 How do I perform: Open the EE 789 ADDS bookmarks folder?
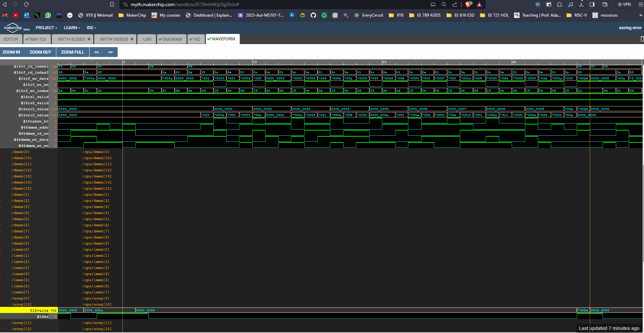click(425, 15)
